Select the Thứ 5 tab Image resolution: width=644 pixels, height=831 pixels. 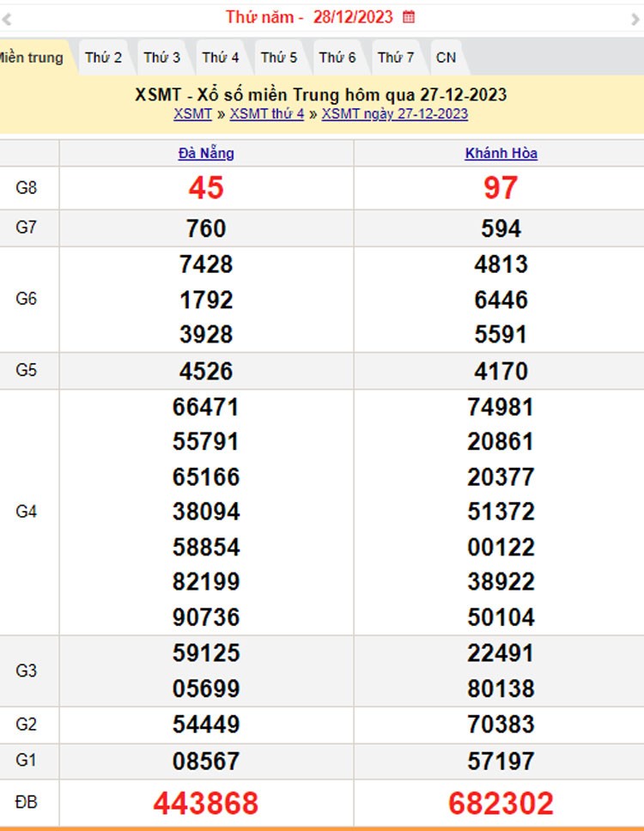pyautogui.click(x=279, y=58)
